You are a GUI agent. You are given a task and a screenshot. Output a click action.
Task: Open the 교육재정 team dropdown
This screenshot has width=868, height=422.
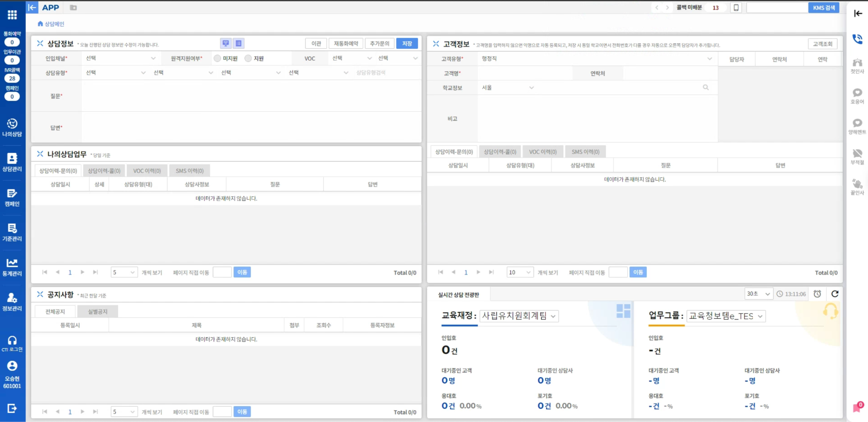(x=519, y=316)
